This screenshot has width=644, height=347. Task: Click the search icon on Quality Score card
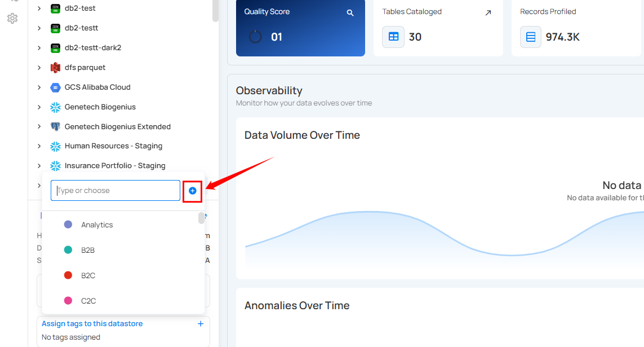point(350,12)
